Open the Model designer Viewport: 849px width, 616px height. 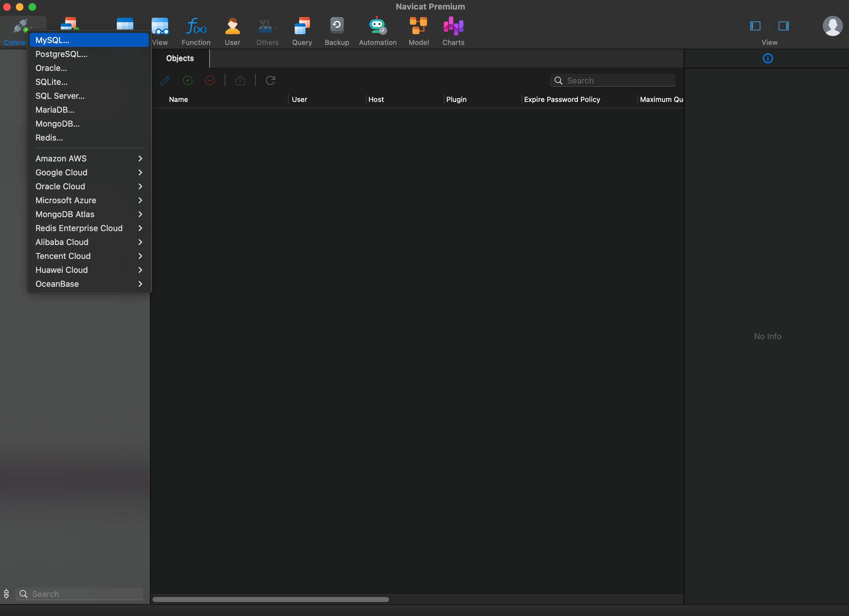tap(418, 31)
